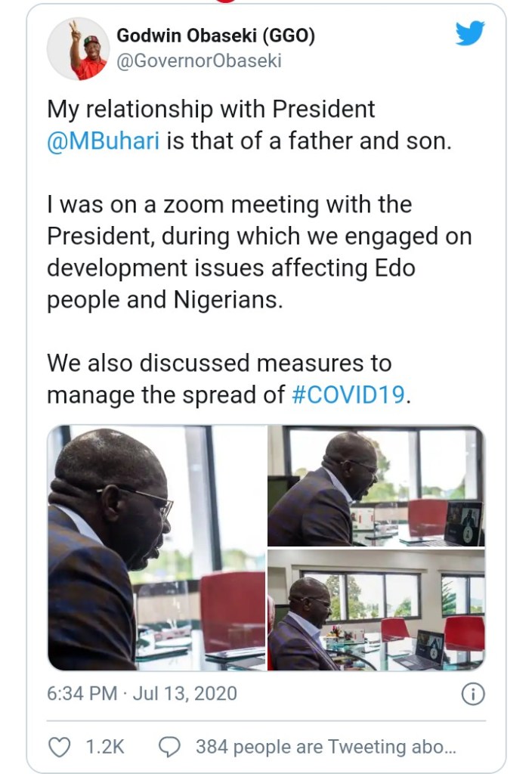Click the #COVID19 hashtag

click(348, 394)
